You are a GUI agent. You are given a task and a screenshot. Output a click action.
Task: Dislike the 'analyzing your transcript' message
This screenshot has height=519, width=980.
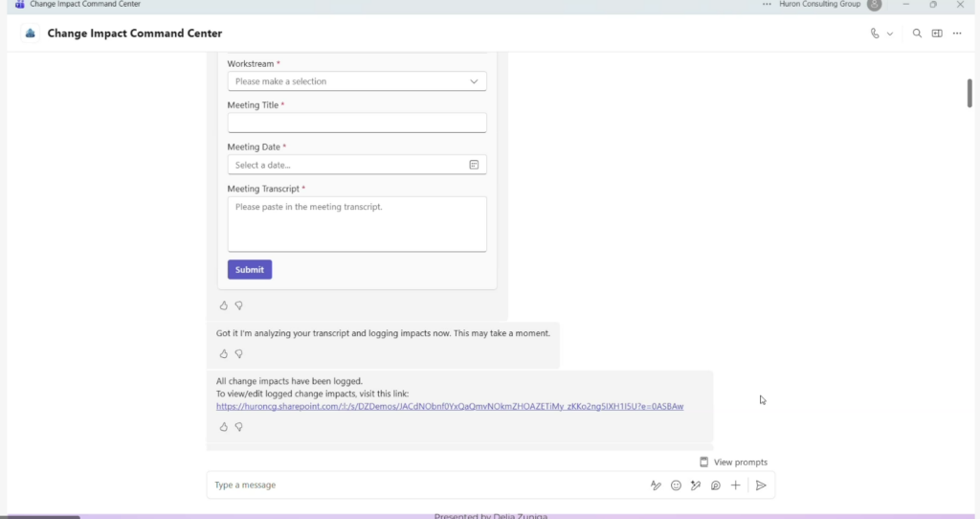(238, 353)
